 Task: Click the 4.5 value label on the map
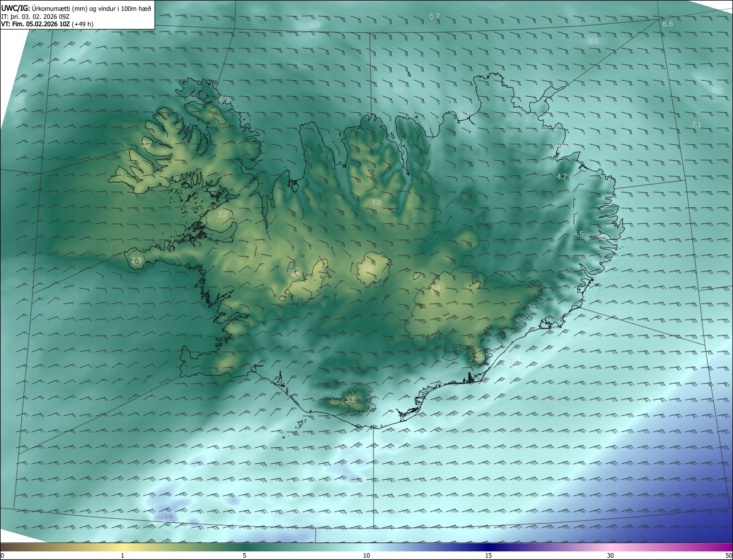click(x=578, y=234)
